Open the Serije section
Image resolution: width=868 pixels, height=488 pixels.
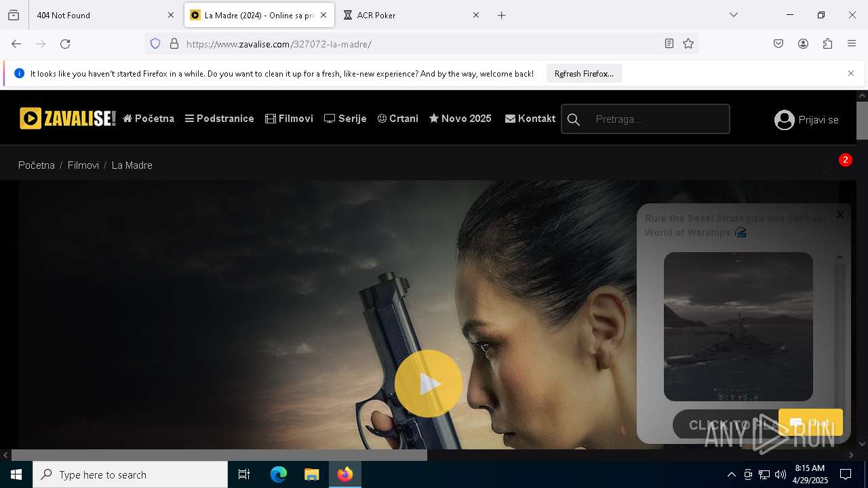pyautogui.click(x=345, y=119)
